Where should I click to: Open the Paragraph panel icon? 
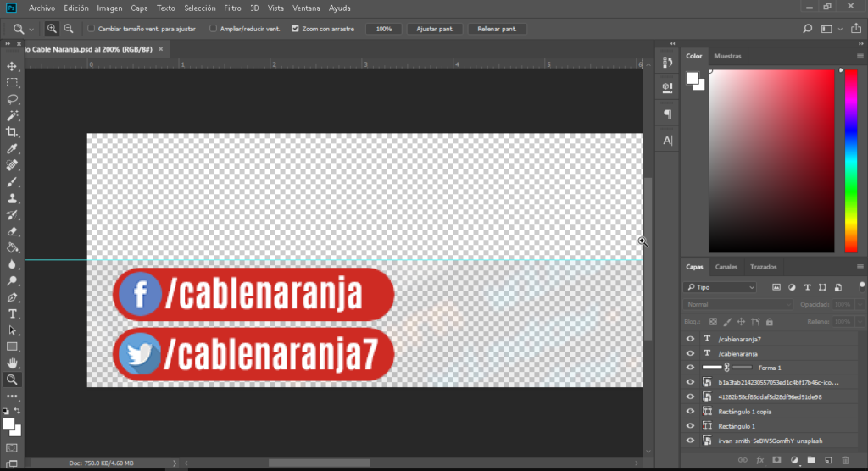pyautogui.click(x=668, y=114)
